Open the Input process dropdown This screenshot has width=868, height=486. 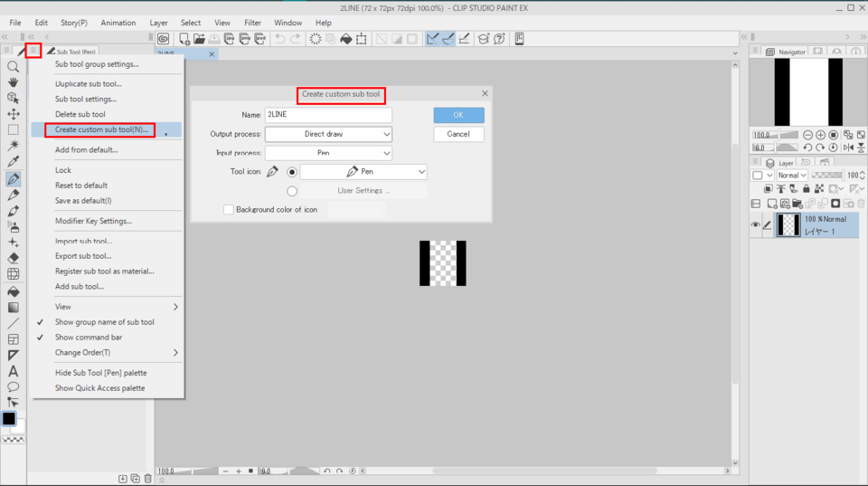[328, 153]
